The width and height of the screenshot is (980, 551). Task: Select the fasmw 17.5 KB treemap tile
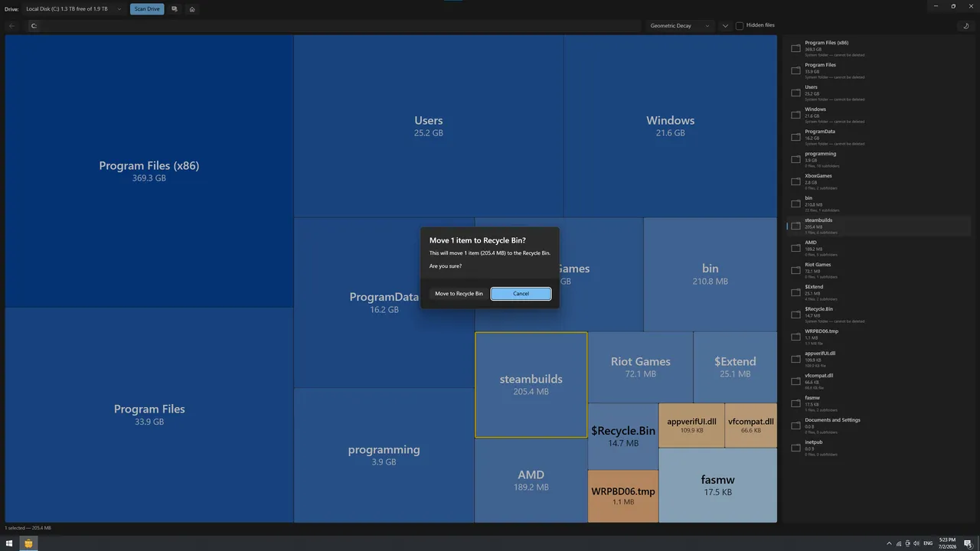pos(717,485)
